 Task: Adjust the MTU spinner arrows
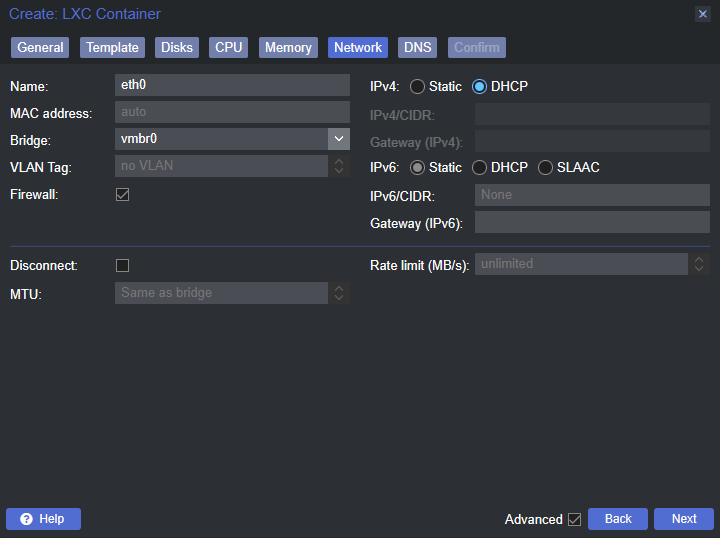[x=339, y=293]
